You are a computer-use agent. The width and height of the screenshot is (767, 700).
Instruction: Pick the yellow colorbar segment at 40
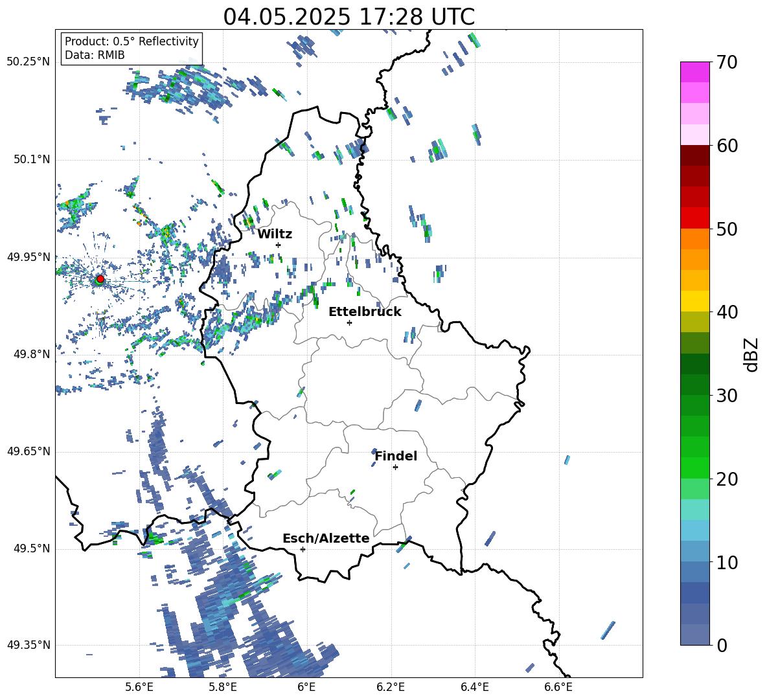(x=695, y=301)
